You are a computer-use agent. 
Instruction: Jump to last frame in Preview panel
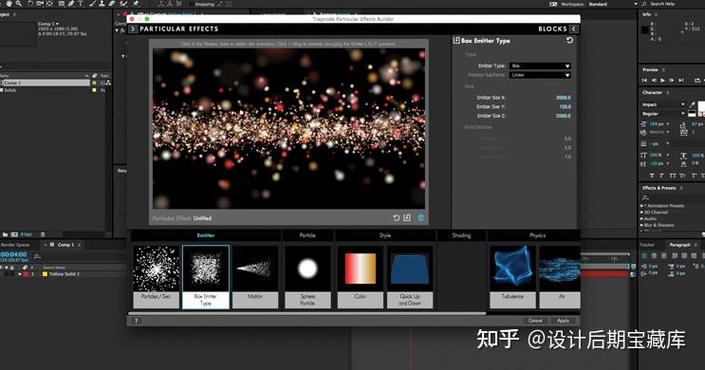tap(681, 80)
